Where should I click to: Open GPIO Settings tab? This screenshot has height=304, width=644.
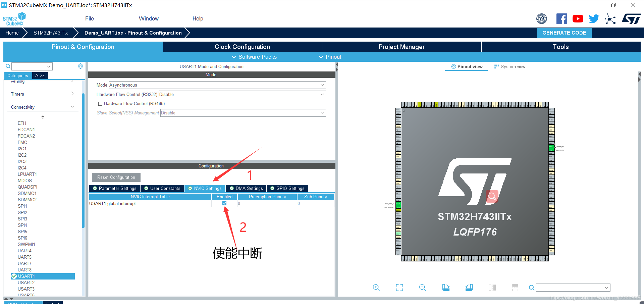(287, 188)
